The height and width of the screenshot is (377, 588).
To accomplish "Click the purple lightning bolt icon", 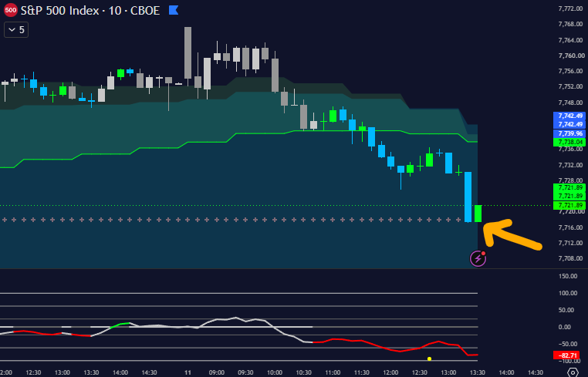I will tap(478, 258).
